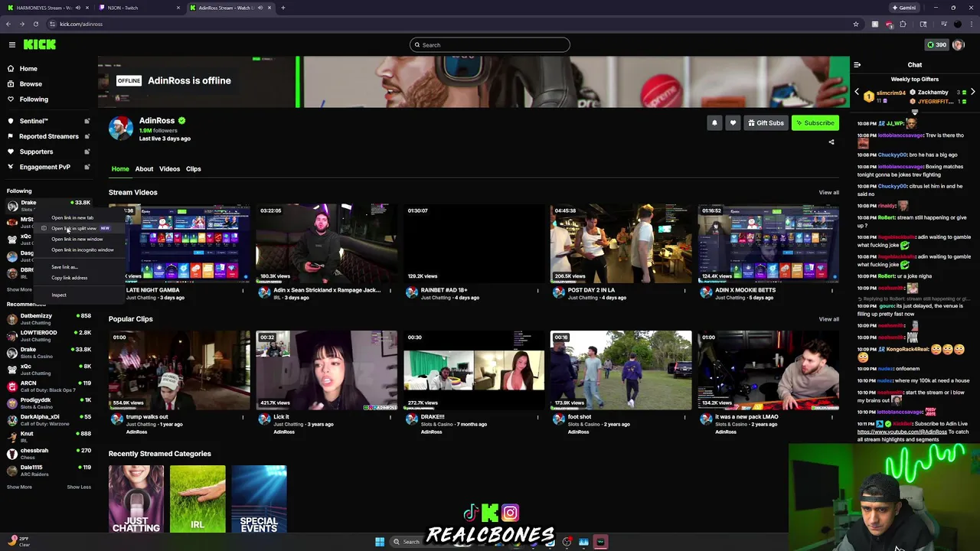Image resolution: width=980 pixels, height=551 pixels.
Task: Bookmark this page with the star icon
Action: (855, 24)
